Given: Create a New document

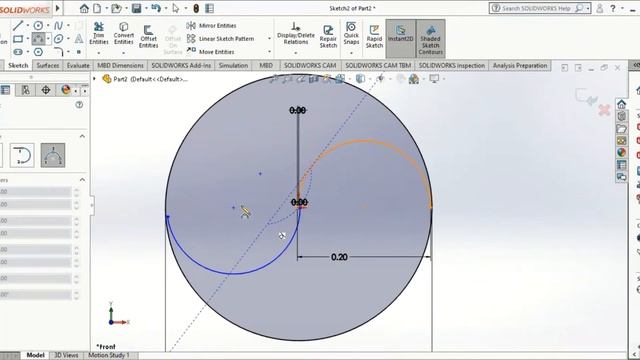Looking at the screenshot, I should [x=97, y=8].
